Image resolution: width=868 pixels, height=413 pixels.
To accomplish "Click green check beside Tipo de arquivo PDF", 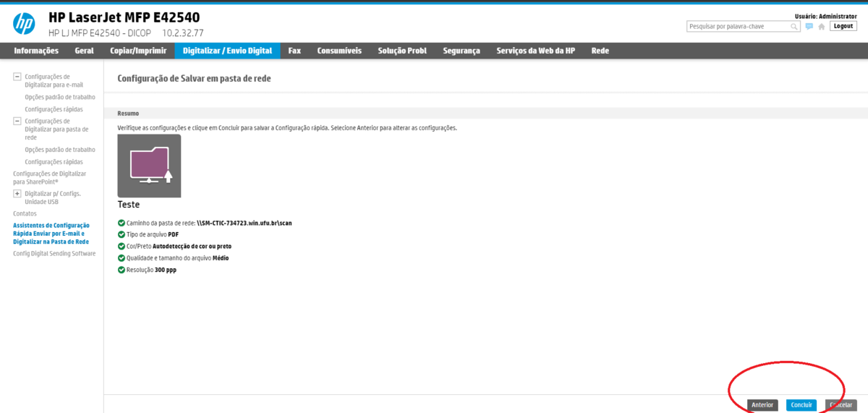I will pyautogui.click(x=121, y=234).
